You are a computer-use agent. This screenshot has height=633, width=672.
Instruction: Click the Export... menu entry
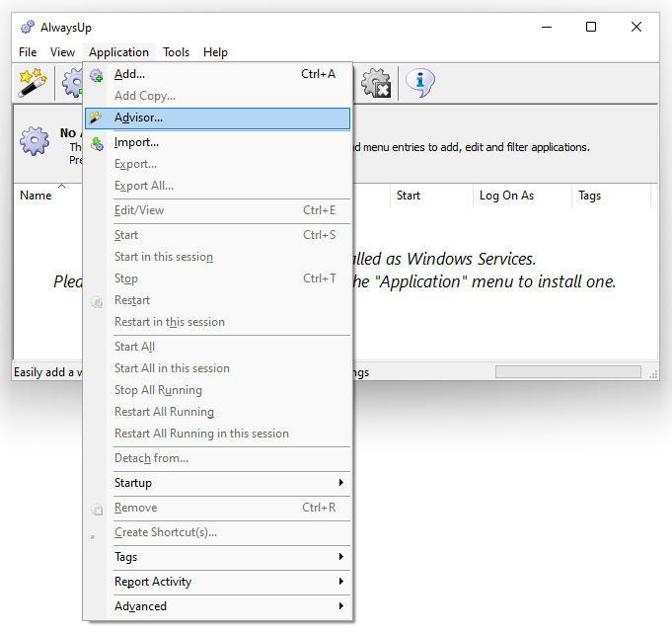click(218, 164)
